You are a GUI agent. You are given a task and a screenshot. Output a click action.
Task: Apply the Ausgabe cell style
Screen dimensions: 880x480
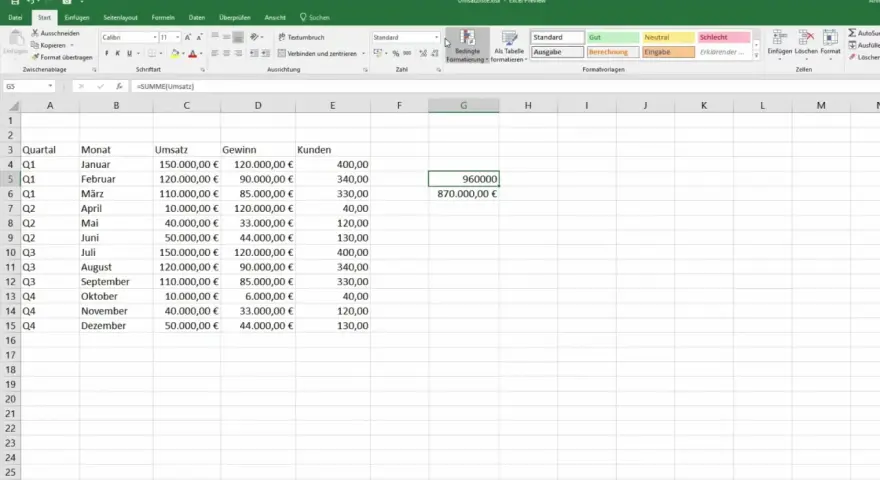click(557, 52)
